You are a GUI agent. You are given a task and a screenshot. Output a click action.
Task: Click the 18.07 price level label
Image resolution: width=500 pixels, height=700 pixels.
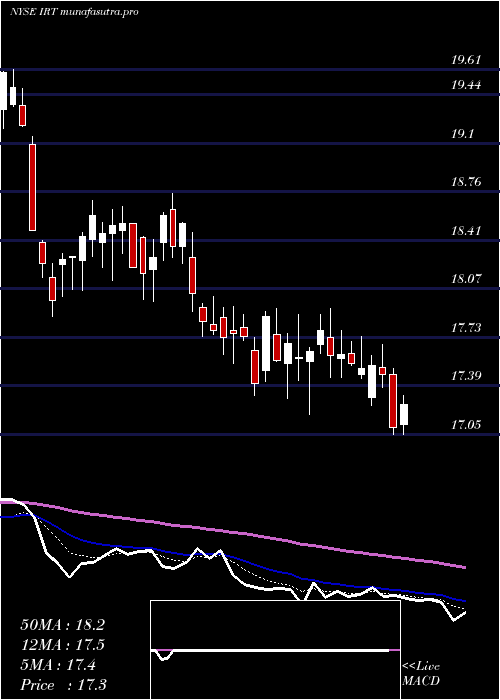point(466,279)
